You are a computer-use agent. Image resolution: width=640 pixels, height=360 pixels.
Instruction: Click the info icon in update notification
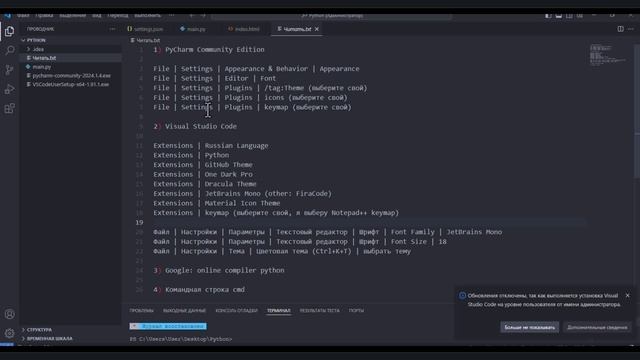click(x=462, y=296)
